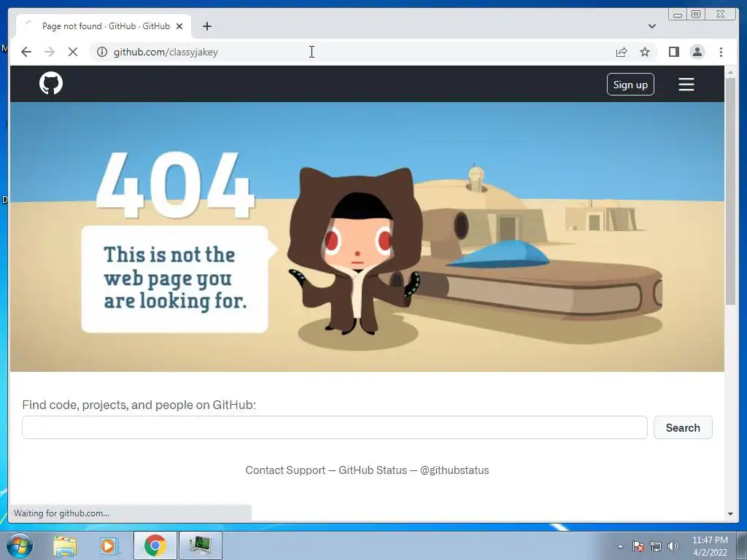Click the scrollbar down arrow

730,514
